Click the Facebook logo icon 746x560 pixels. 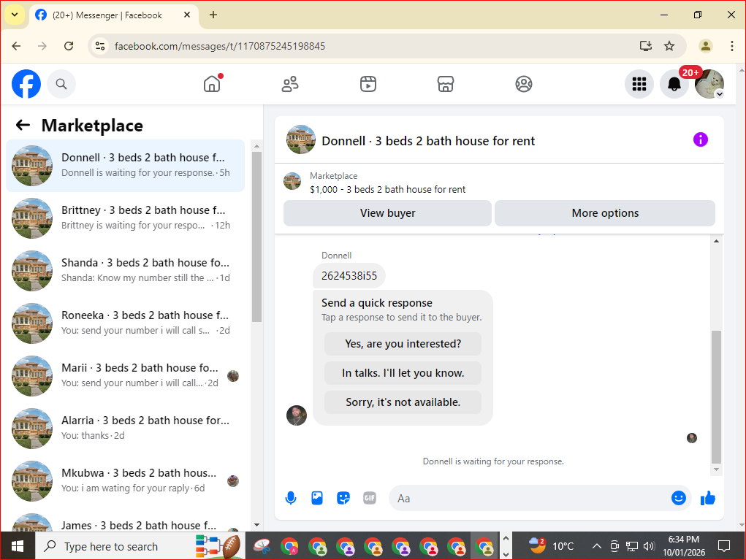coord(26,84)
